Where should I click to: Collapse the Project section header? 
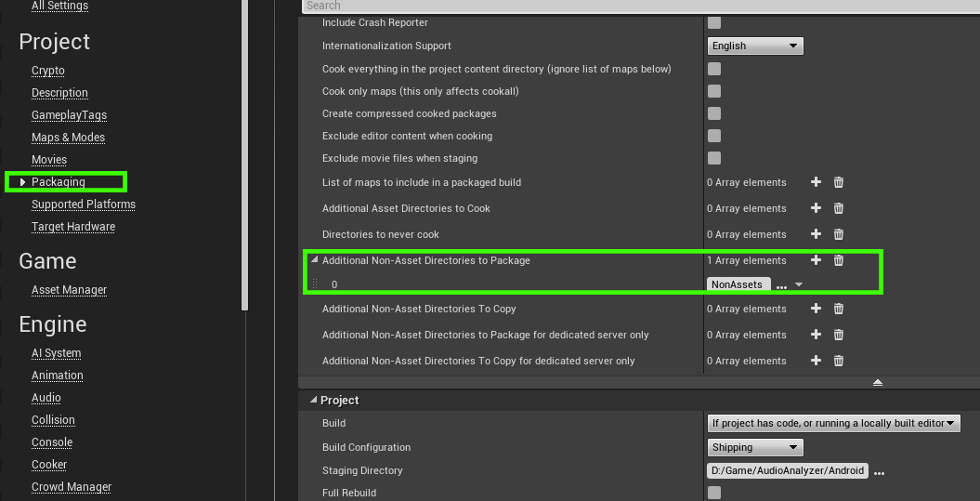(313, 400)
